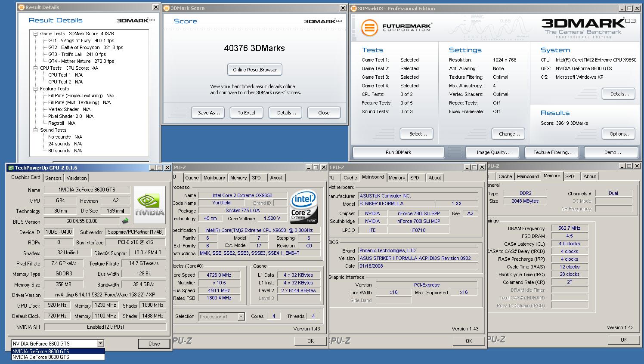The image size is (644, 364).
Task: Select second NVIDIA GeForce 8600 GTS list entry
Action: [x=58, y=357]
